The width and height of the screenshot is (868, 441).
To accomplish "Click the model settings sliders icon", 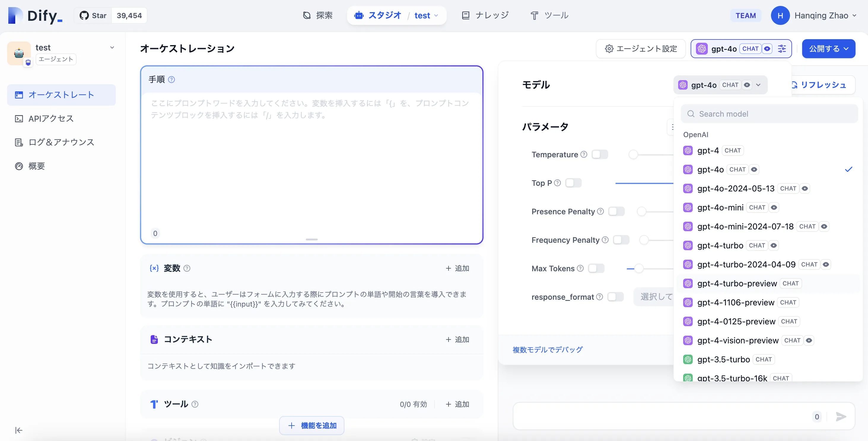I will pos(782,49).
